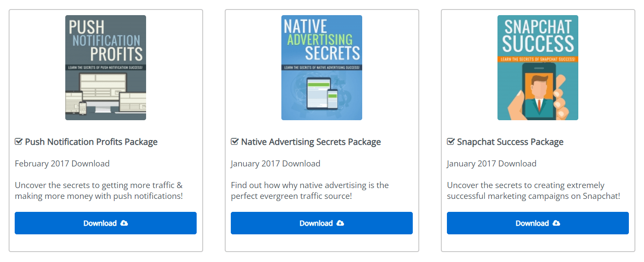
Task: Click check icon beside Snapchat Success Package
Action: point(451,142)
